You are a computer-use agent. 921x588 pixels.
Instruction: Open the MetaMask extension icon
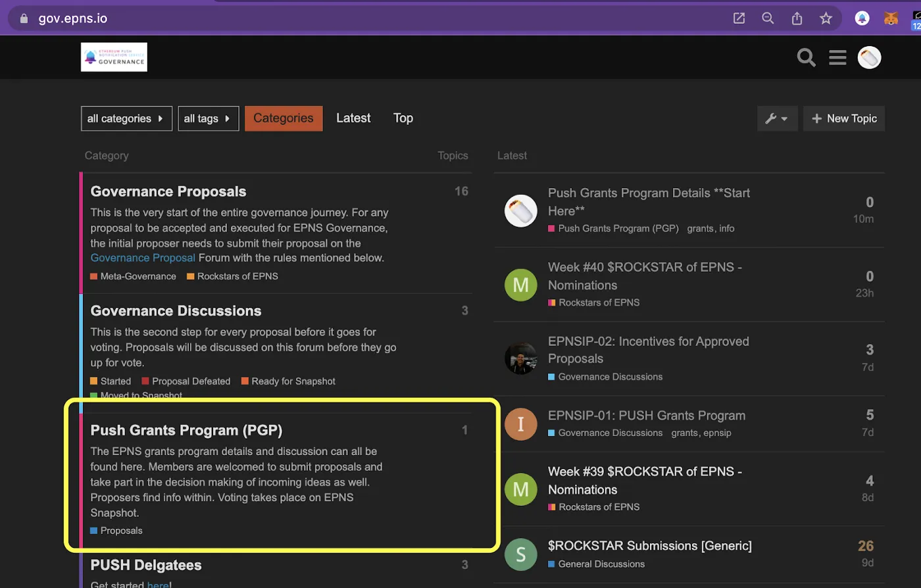click(891, 18)
